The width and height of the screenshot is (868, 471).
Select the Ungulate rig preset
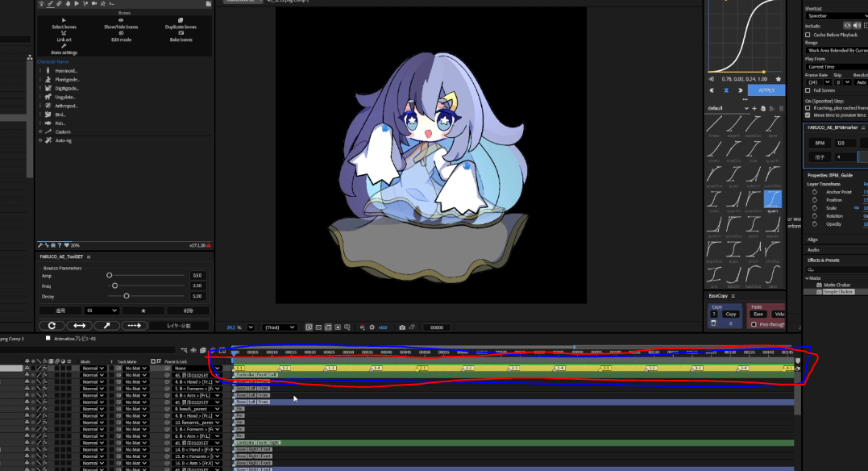click(x=60, y=97)
